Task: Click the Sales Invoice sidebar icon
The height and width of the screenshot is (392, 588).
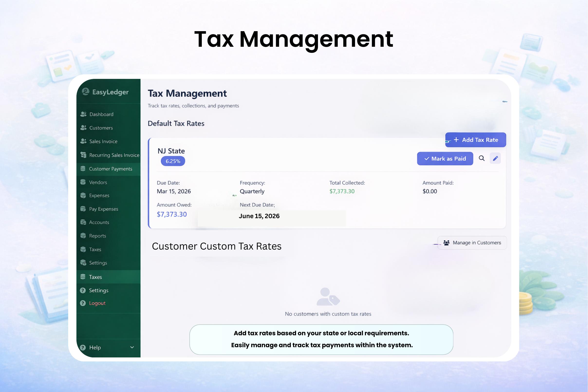Action: 83,141
